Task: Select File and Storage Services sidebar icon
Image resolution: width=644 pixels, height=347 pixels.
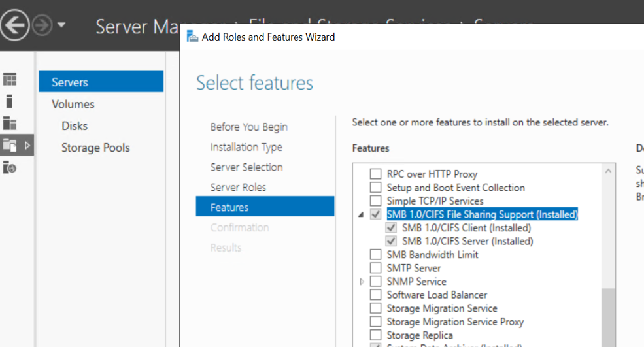Action: tap(9, 145)
